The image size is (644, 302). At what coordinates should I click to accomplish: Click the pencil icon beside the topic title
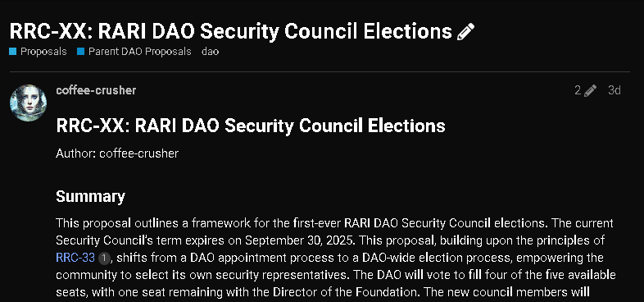point(465,32)
